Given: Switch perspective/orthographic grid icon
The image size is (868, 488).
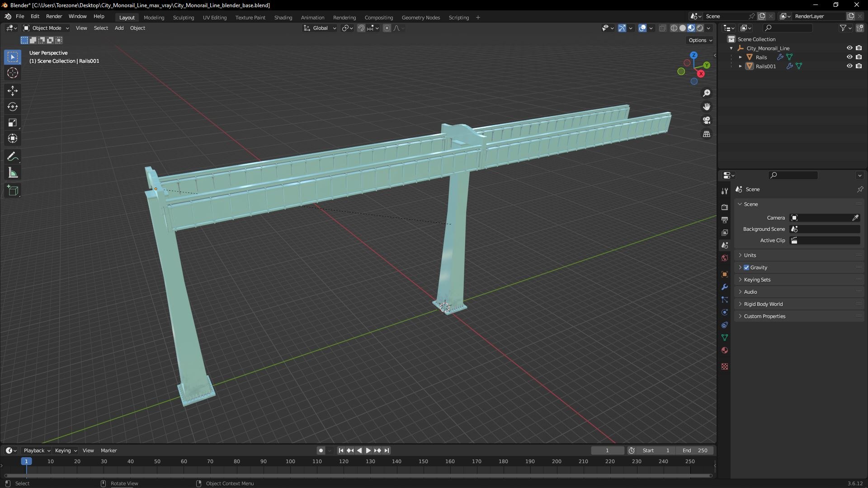Looking at the screenshot, I should pos(707,134).
